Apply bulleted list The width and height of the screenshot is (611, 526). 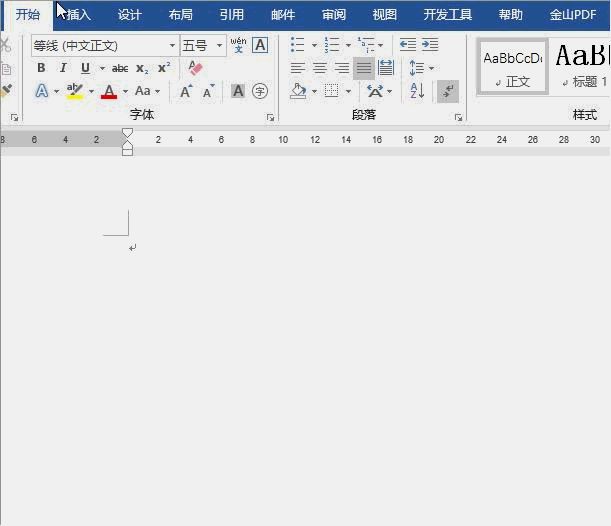tap(298, 45)
